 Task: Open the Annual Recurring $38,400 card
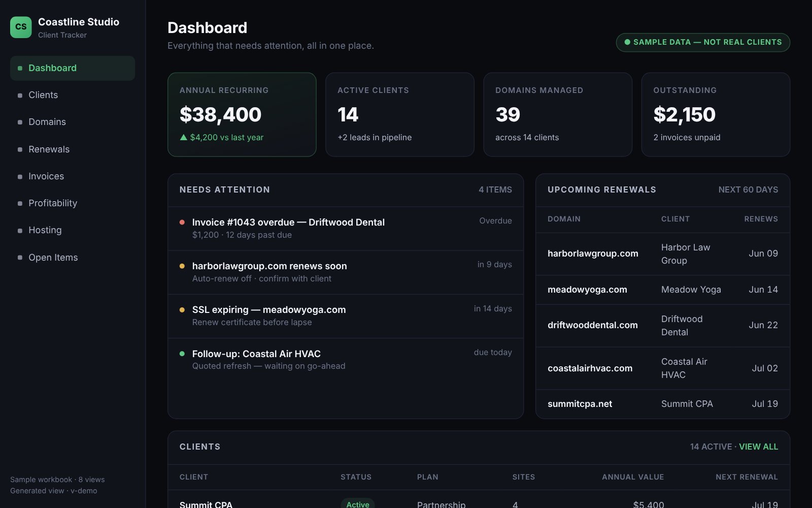[x=242, y=114]
